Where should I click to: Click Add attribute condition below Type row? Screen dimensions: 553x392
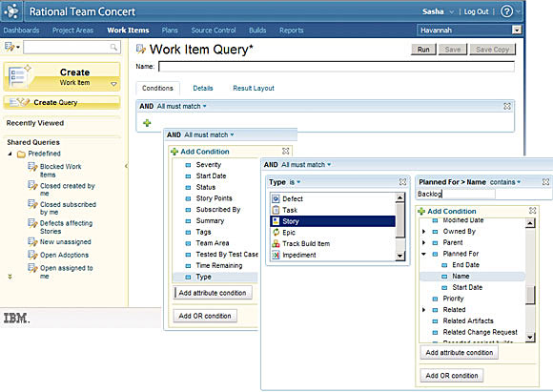point(213,293)
